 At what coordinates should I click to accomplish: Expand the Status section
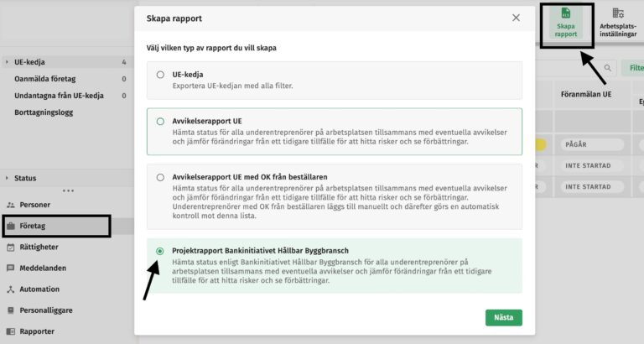7,178
